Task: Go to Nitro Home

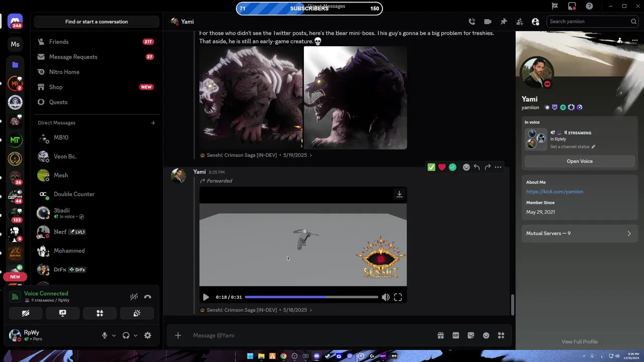Action: coord(97,72)
